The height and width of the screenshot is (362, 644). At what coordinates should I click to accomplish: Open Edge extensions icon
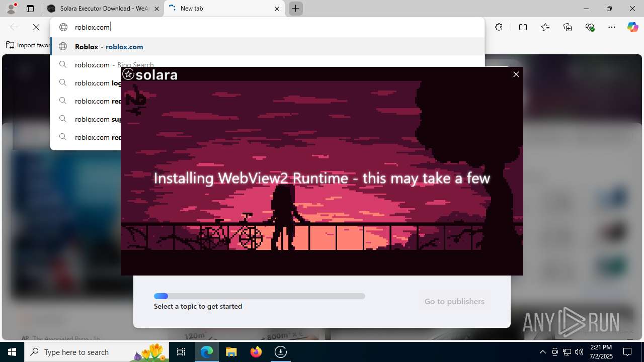point(499,27)
